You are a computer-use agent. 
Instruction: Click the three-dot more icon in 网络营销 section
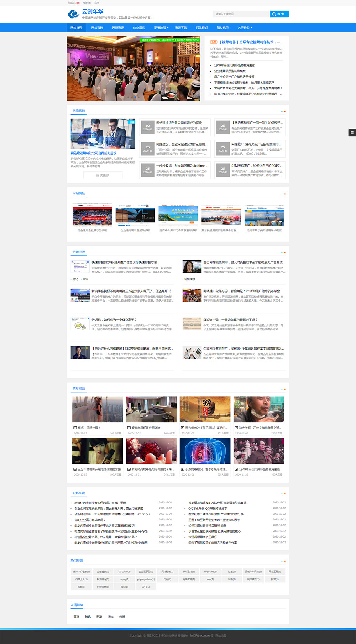[283, 112]
